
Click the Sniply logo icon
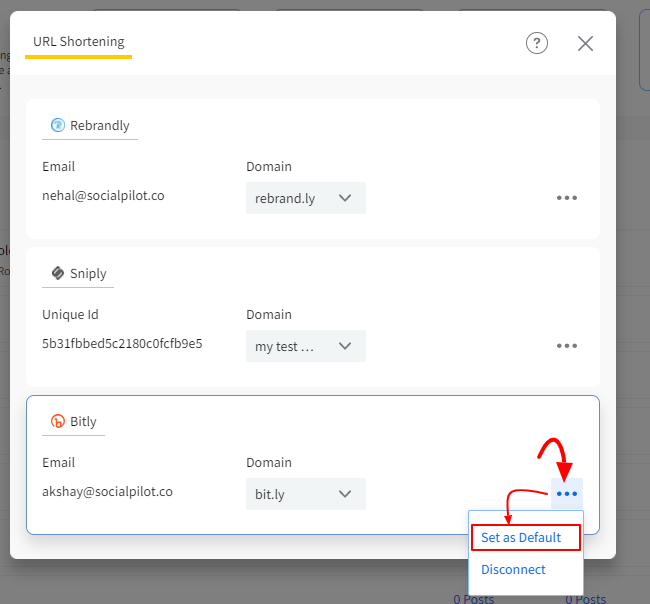pyautogui.click(x=58, y=273)
